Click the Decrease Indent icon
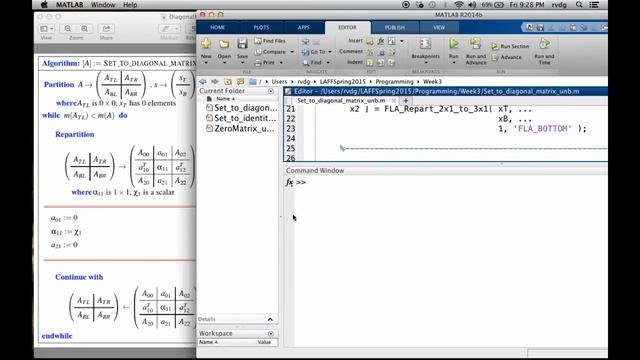The image size is (640, 360). click(391, 62)
